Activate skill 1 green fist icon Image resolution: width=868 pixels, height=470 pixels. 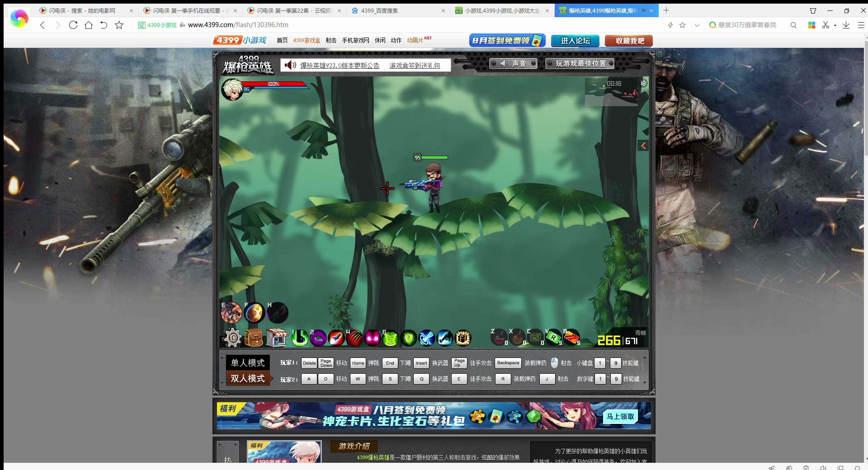[x=300, y=338]
